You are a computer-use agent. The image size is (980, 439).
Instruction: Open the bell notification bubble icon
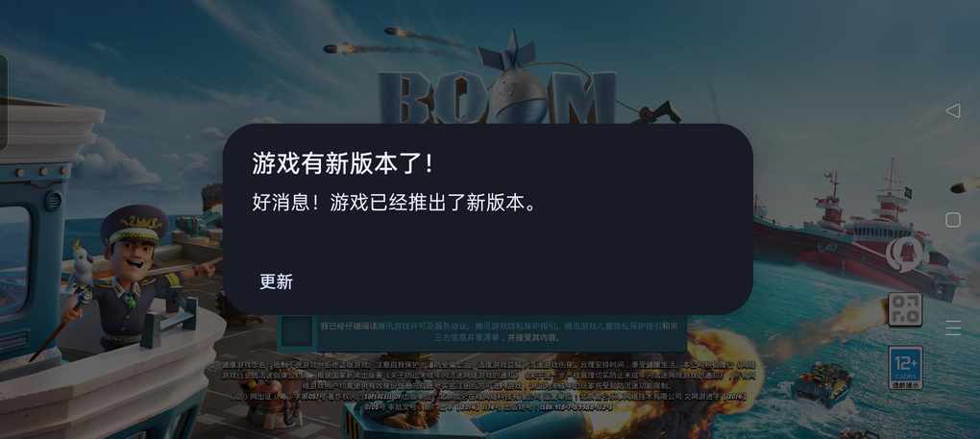coord(904,255)
